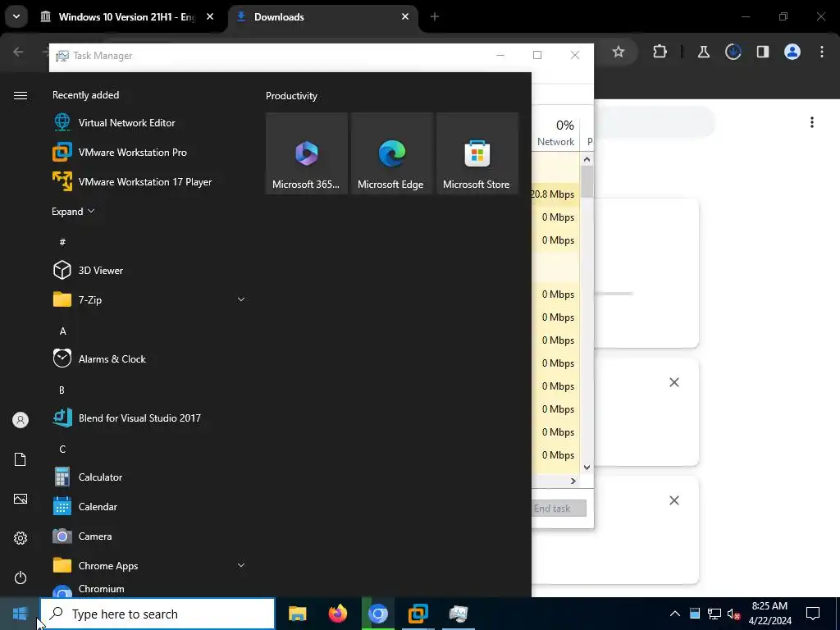The width and height of the screenshot is (840, 630).
Task: Click Task Manager scrollbar down arrow
Action: point(587,468)
